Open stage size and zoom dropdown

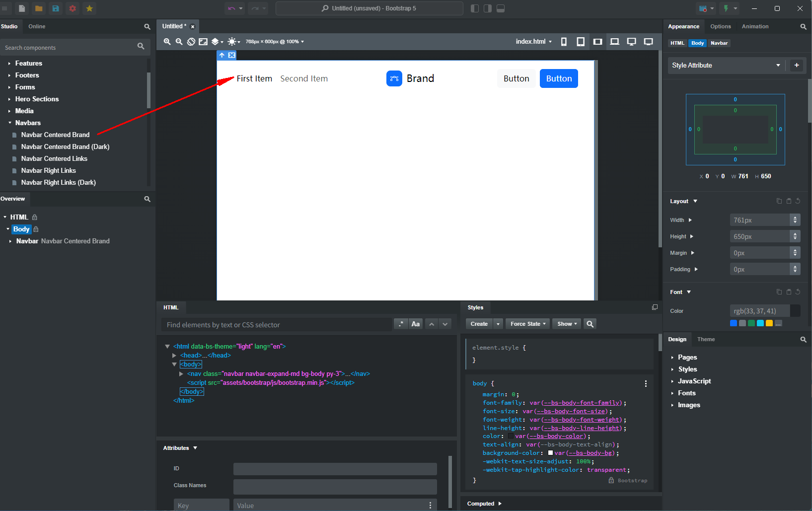tap(275, 42)
